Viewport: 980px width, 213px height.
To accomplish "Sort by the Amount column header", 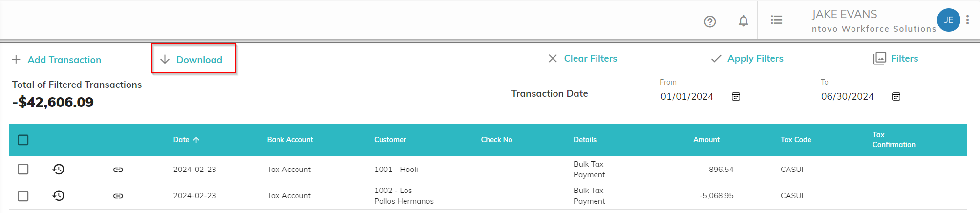I will click(706, 140).
